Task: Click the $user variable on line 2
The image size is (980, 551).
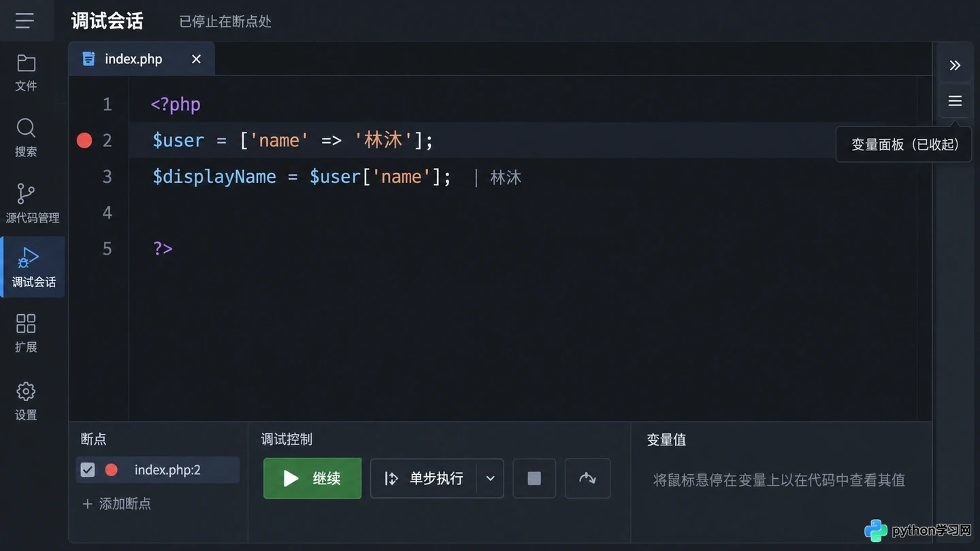Action: click(178, 140)
